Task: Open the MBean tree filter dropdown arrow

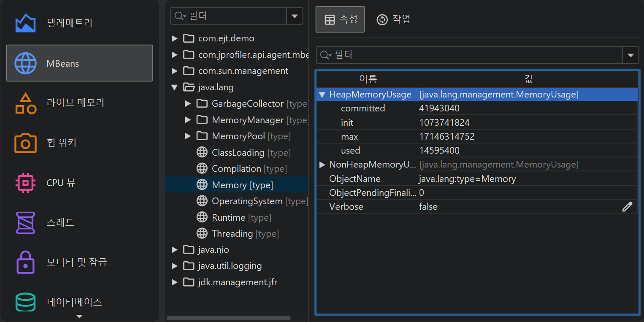Action: pos(294,16)
